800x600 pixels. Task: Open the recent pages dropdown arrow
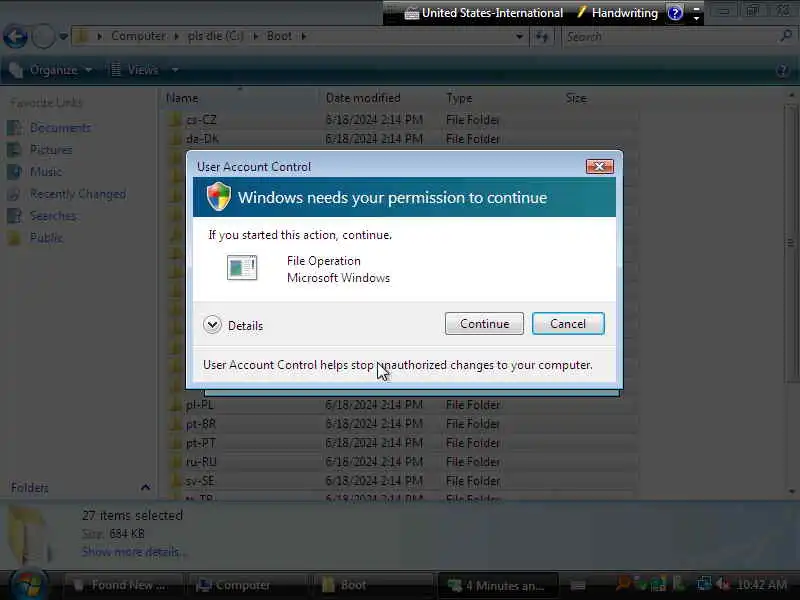(63, 37)
